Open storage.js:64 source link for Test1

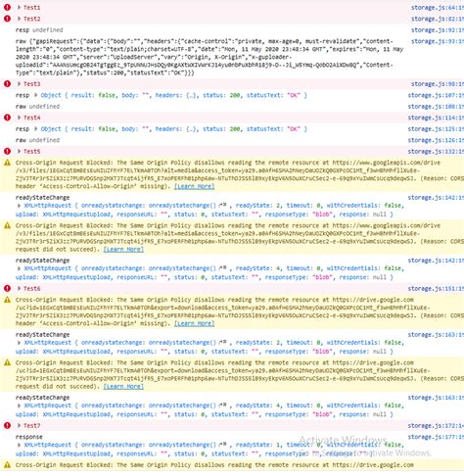(438, 7)
